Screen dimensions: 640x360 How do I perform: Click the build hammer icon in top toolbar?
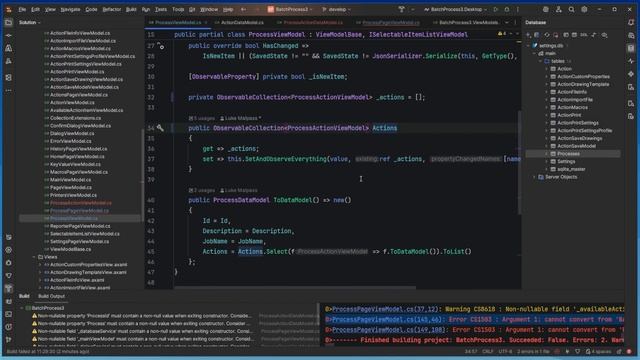click(402, 9)
